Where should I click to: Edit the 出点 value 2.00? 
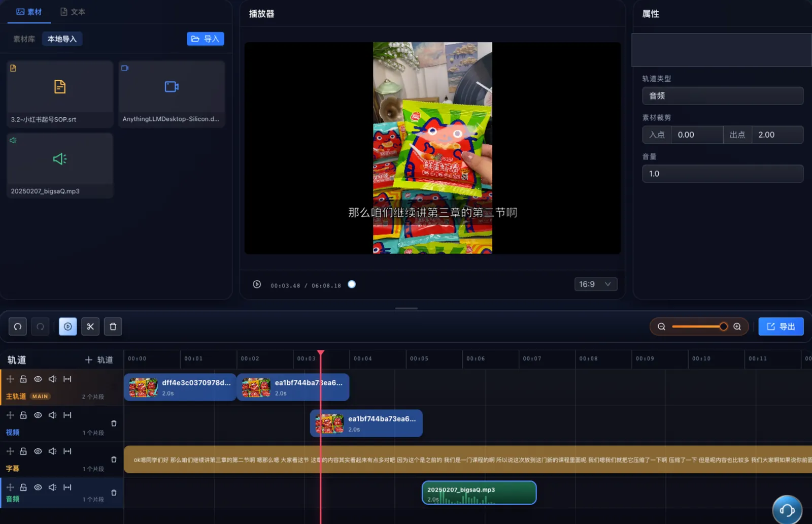click(777, 135)
